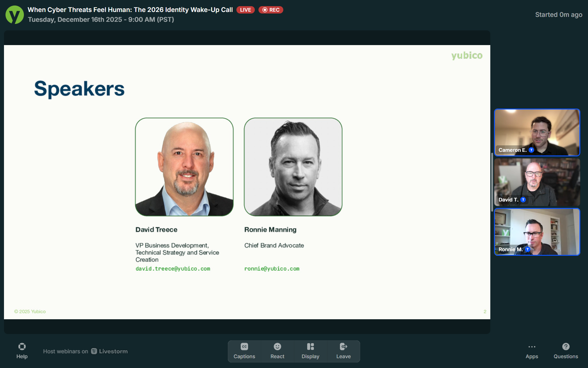Open Livestorm from the footer link

coord(109,351)
